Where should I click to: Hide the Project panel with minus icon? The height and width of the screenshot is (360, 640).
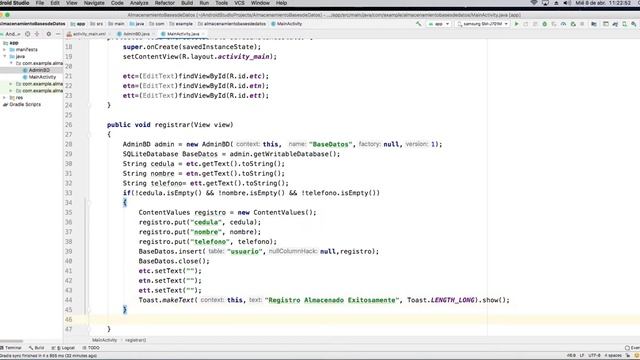[x=58, y=34]
